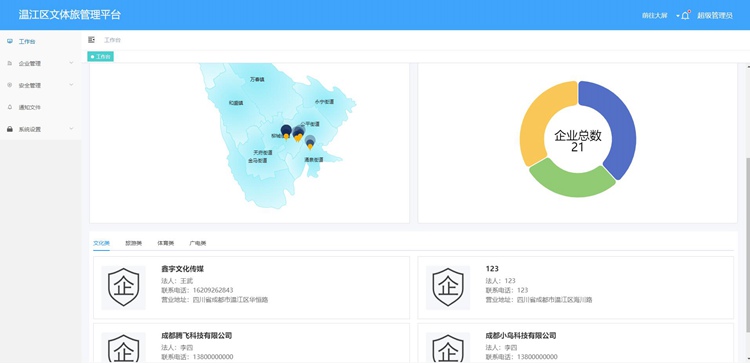750x363 pixels.
Task: Click the 华恒路 address line
Action: tap(215, 300)
